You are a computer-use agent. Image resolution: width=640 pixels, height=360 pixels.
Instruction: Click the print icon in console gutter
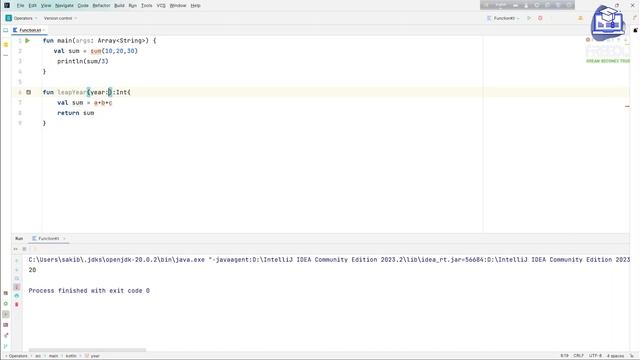[x=17, y=296]
